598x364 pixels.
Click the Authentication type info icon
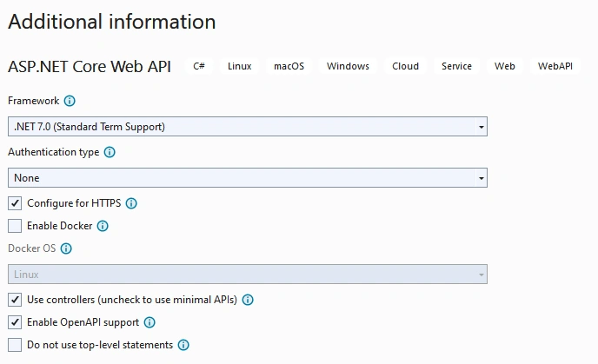click(110, 152)
